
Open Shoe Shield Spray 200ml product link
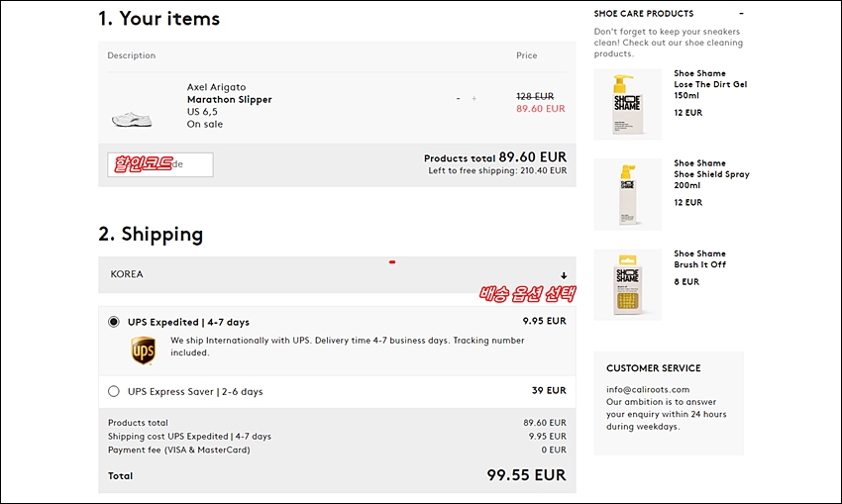[x=711, y=174]
